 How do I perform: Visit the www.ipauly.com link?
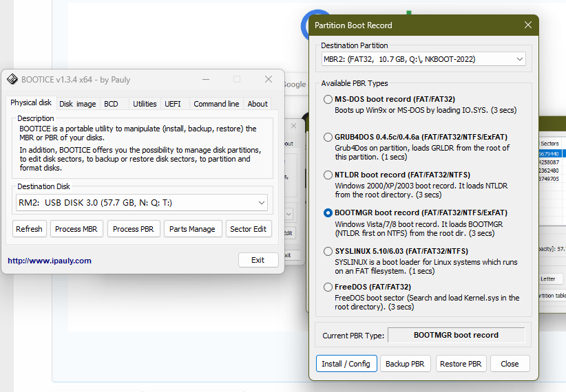tap(50, 261)
